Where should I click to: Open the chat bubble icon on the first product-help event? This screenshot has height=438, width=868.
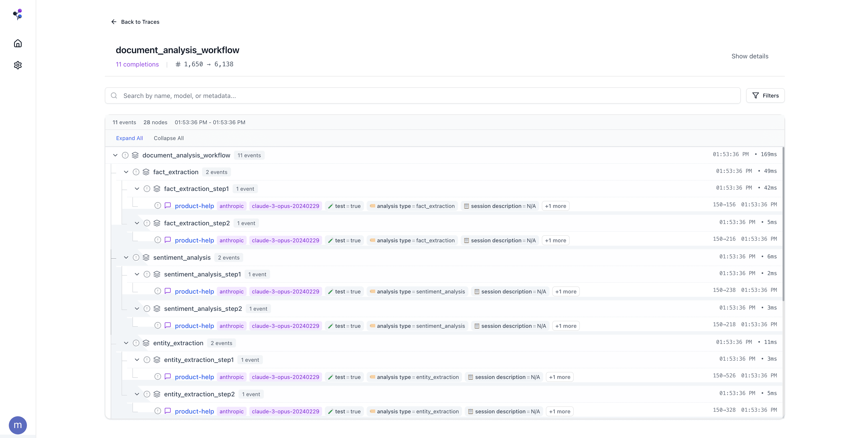coord(168,205)
